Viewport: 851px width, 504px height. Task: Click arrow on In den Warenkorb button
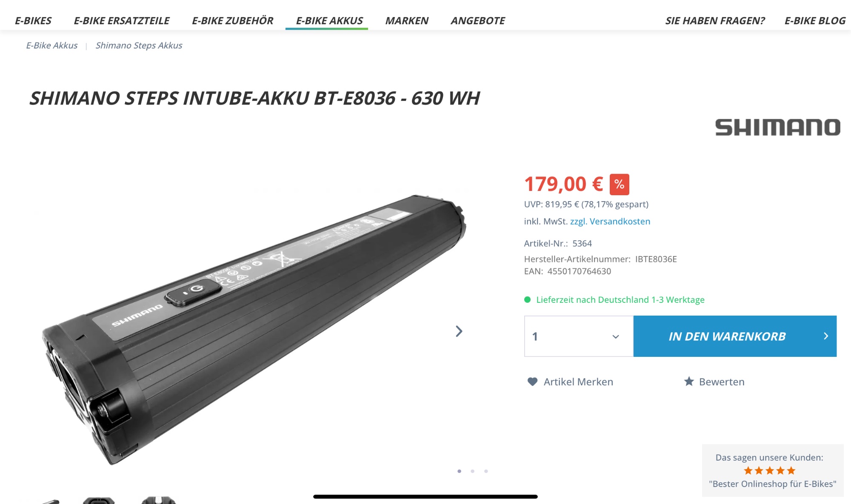point(826,336)
